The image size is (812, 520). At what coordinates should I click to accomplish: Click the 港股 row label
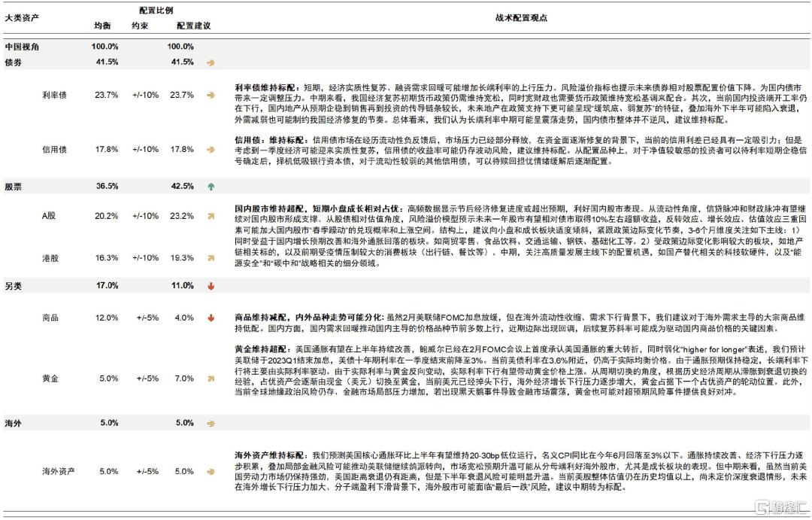[50, 258]
